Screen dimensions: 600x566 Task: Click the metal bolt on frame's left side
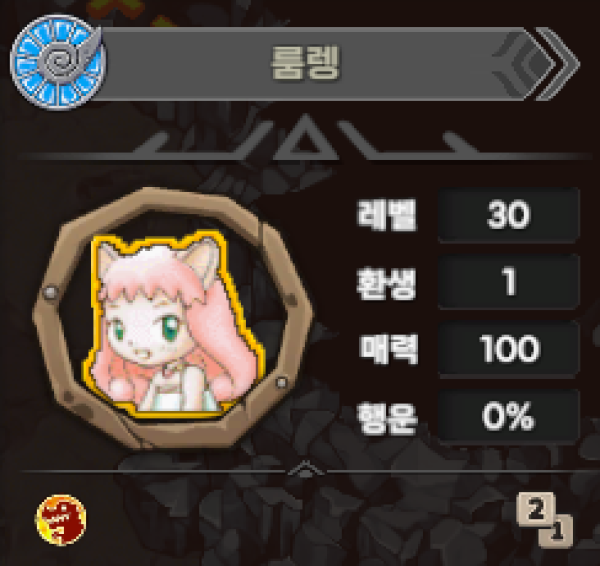pos(50,293)
